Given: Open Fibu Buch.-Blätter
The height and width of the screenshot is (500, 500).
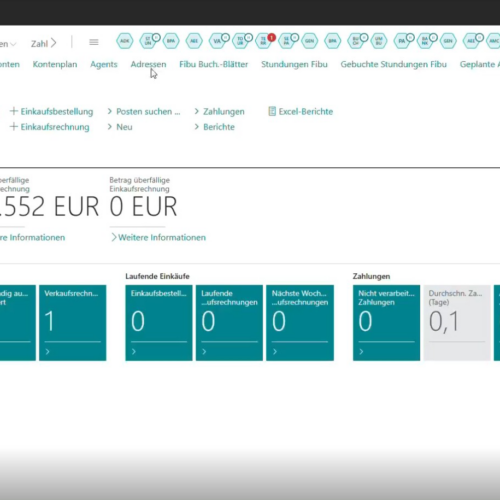Looking at the screenshot, I should [214, 64].
